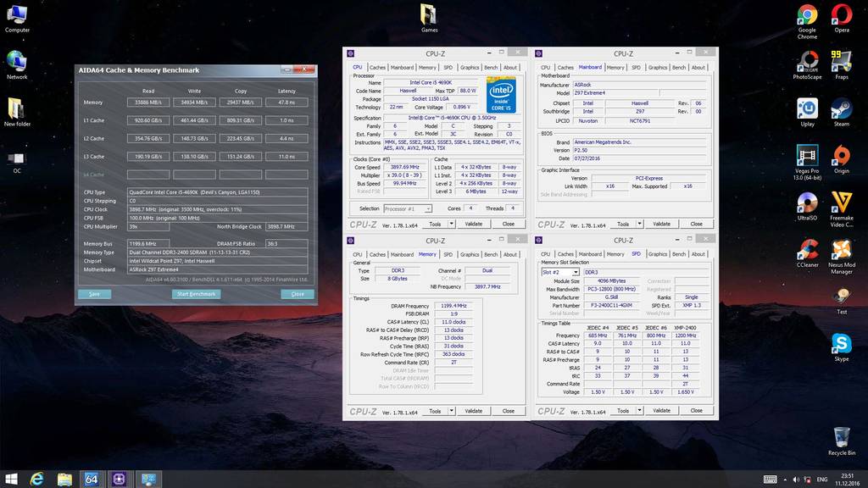Viewport: 868px width, 488px height.
Task: Click the CPU name field Intel Core i5 4690K
Action: coord(430,82)
